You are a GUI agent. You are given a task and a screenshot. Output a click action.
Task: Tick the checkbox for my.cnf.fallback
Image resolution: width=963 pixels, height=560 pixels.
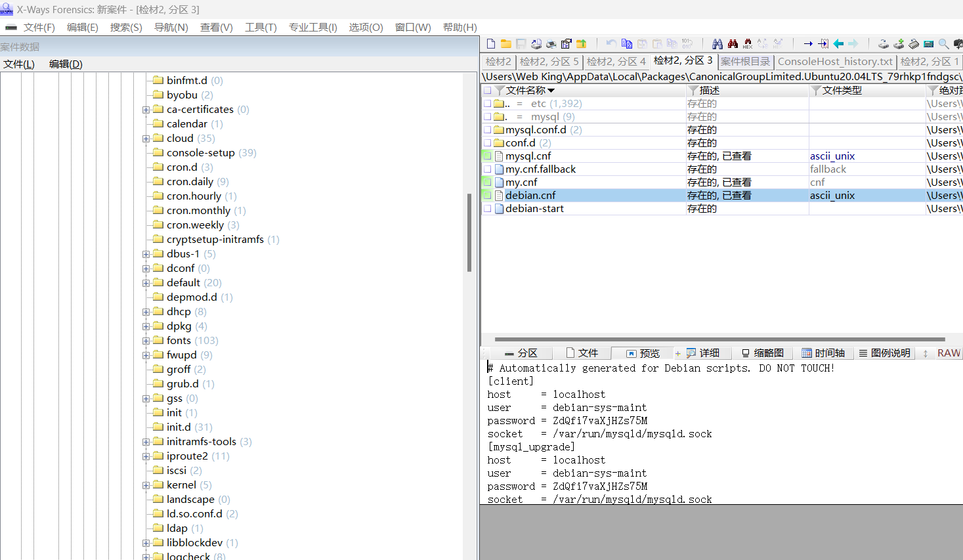(x=488, y=169)
